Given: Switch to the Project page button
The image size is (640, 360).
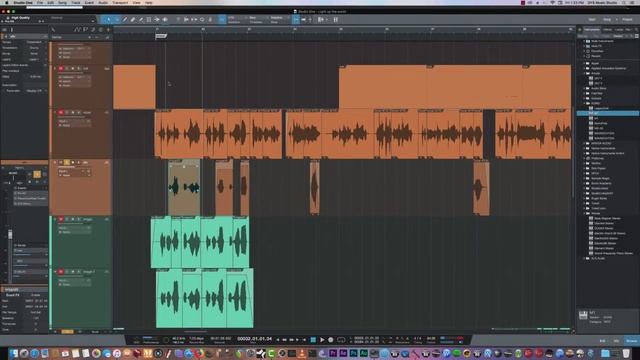Looking at the screenshot, I should (x=627, y=19).
